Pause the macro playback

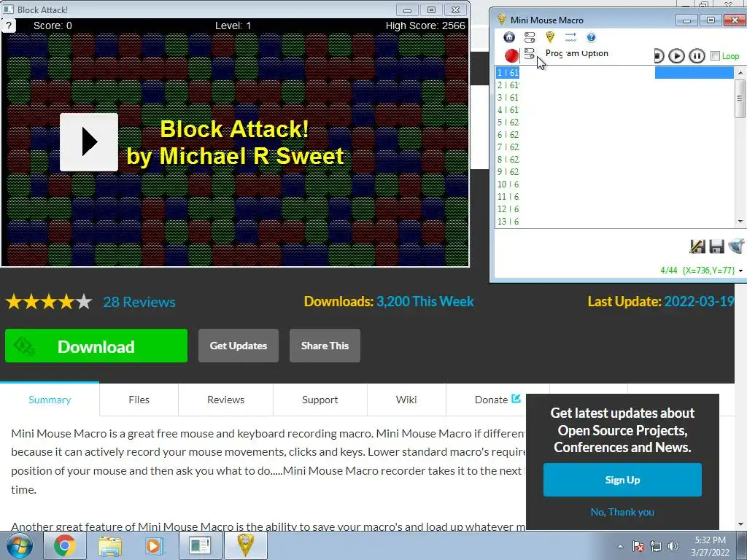pos(697,55)
